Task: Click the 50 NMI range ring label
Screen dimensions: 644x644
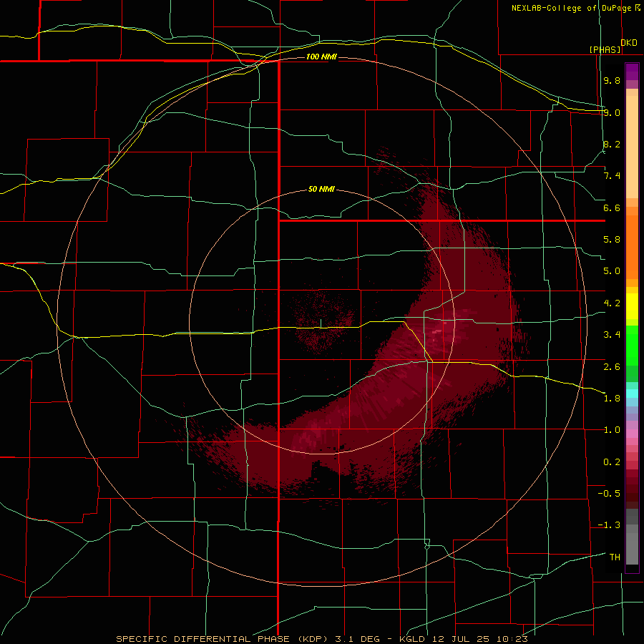Action: tap(321, 190)
